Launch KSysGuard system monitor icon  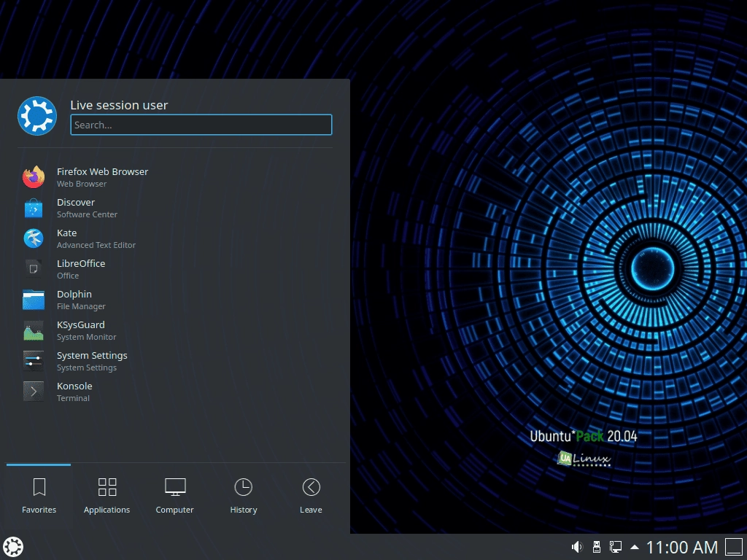(34, 330)
